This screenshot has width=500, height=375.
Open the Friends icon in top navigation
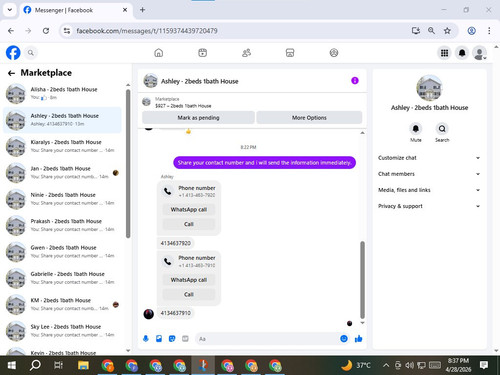[246, 53]
